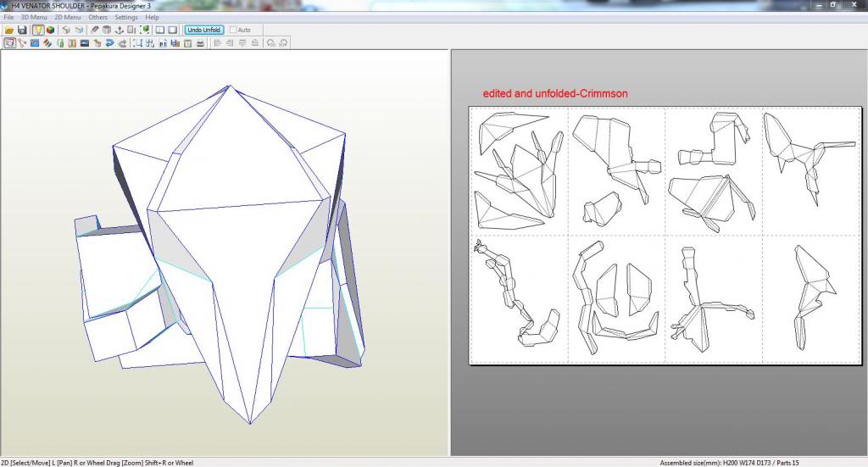Click the blue window icon on the 2D toolbar
This screenshot has height=467, width=868.
pyautogui.click(x=35, y=43)
